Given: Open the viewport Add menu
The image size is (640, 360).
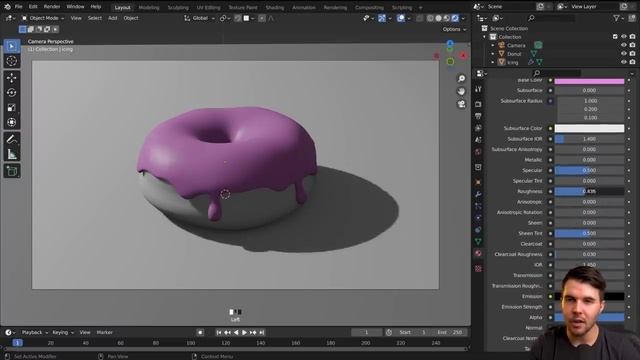Looking at the screenshot, I should click(x=113, y=18).
